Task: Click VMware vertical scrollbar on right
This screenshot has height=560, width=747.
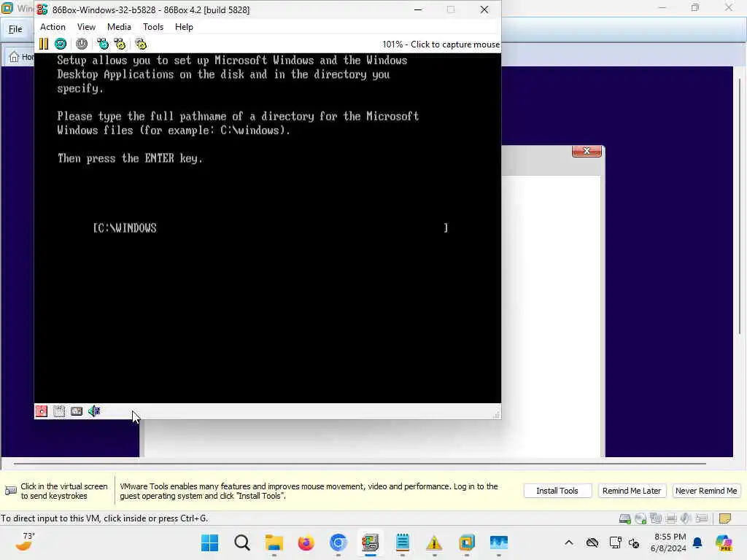Action: click(x=740, y=205)
